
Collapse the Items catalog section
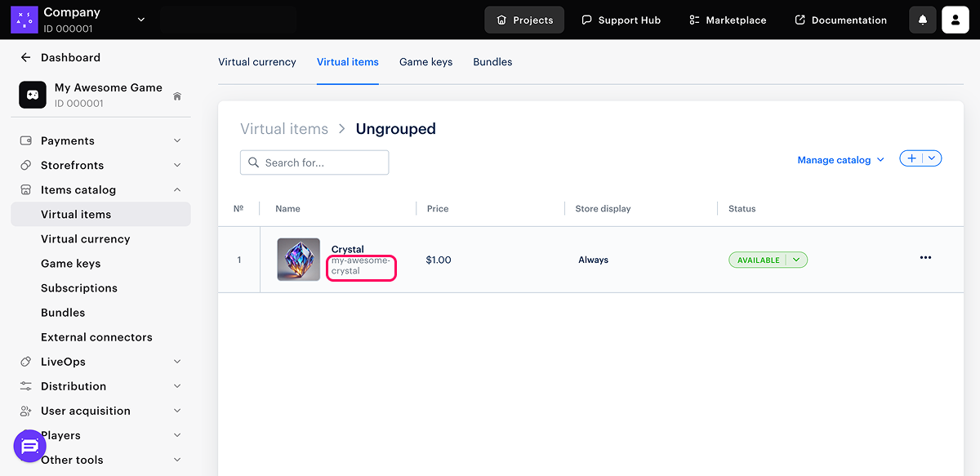coord(177,190)
